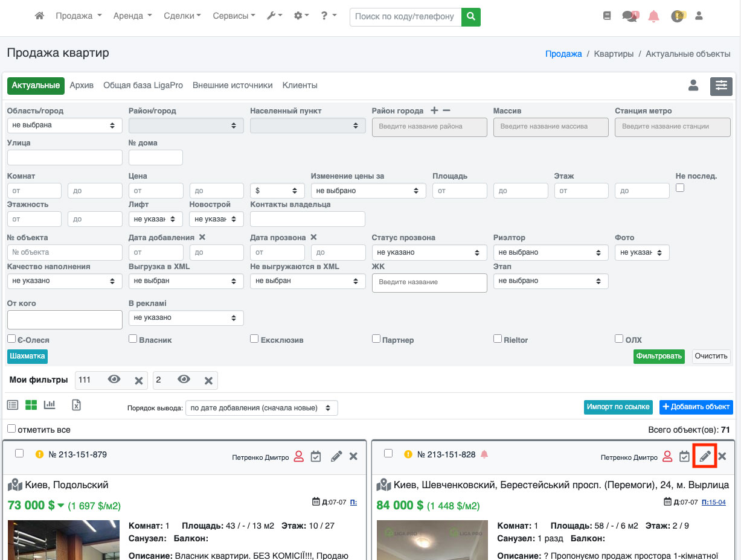Toggle the Власник checkbox
Viewport: 741px width, 560px height.
(x=133, y=339)
